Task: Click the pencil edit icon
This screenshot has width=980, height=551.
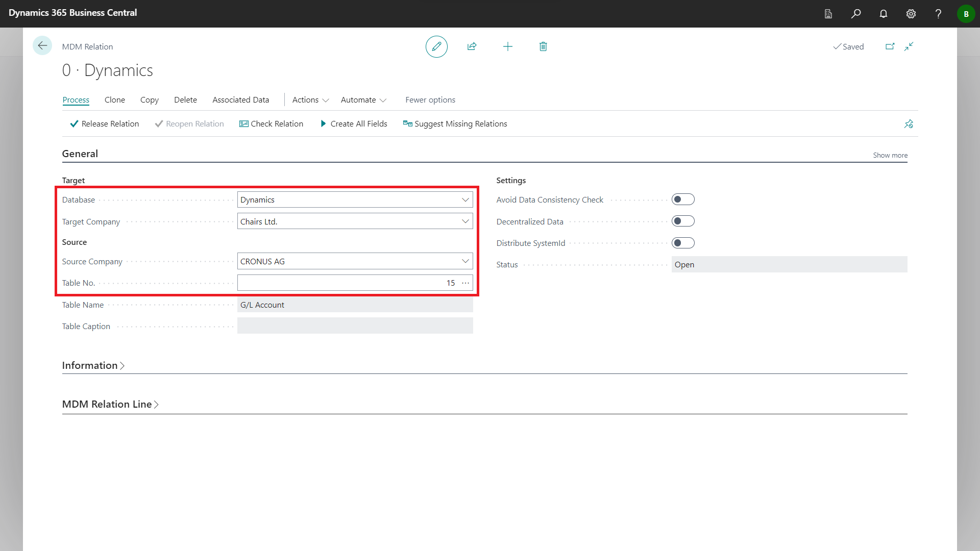Action: point(436,46)
